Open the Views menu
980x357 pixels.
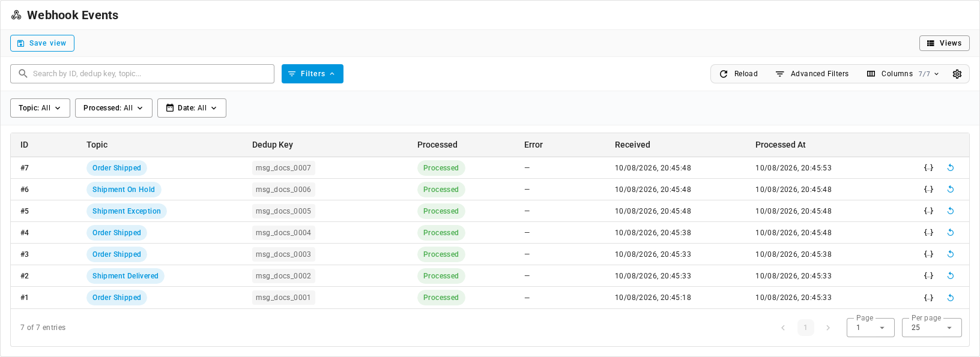pyautogui.click(x=945, y=43)
